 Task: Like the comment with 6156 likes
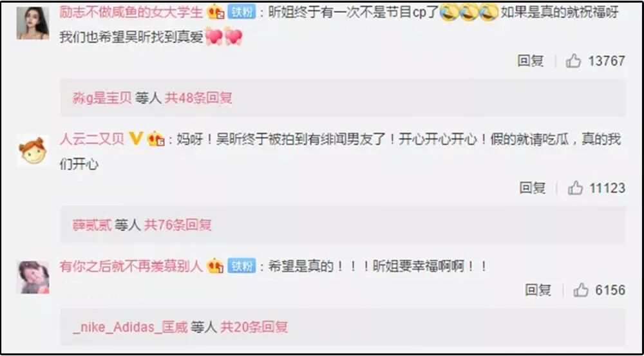pyautogui.click(x=581, y=290)
